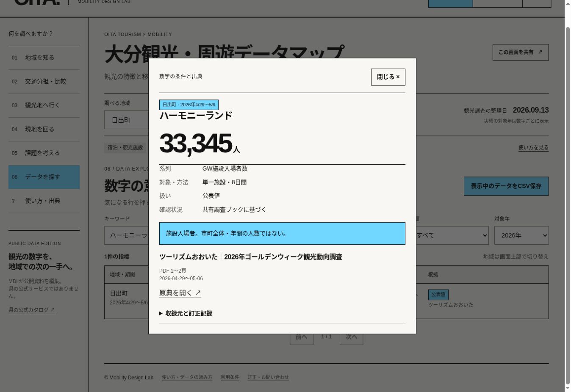The height and width of the screenshot is (392, 571).
Task: Go to 現地を回る in sidebar
Action: pos(44,129)
